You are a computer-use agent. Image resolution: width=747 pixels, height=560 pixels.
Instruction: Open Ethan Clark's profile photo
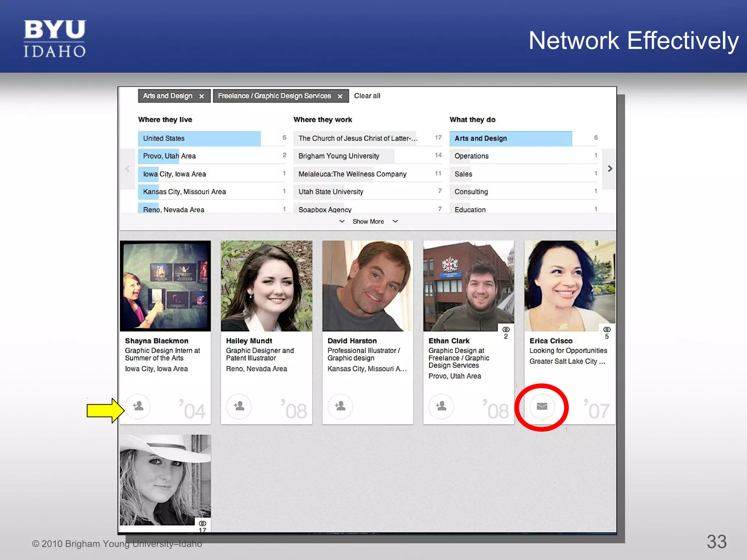click(469, 286)
